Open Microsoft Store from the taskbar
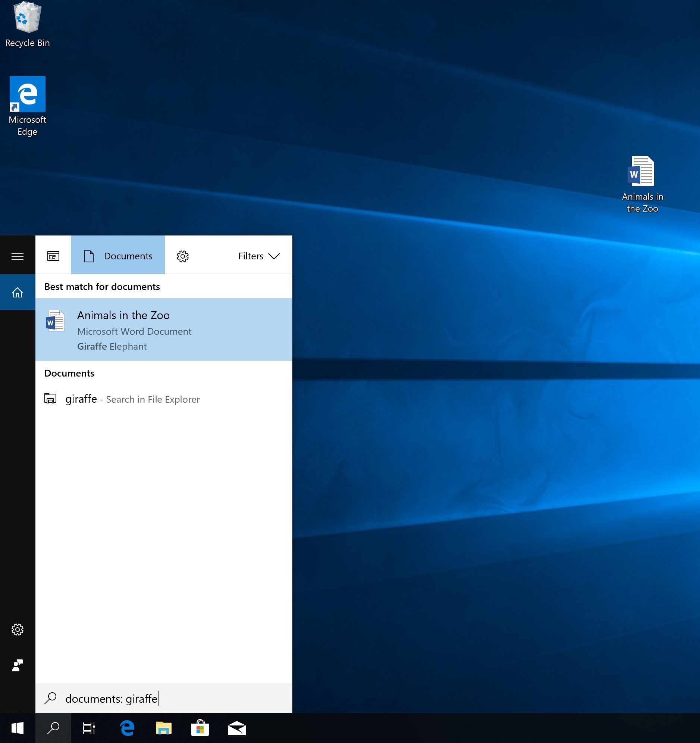This screenshot has height=743, width=700. click(x=200, y=728)
